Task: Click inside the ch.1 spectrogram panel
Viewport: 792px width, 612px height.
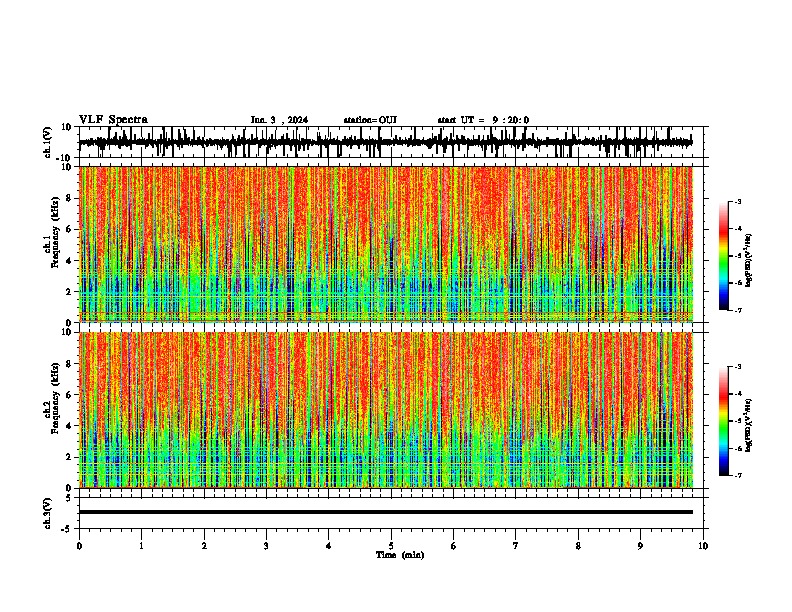Action: 386,244
